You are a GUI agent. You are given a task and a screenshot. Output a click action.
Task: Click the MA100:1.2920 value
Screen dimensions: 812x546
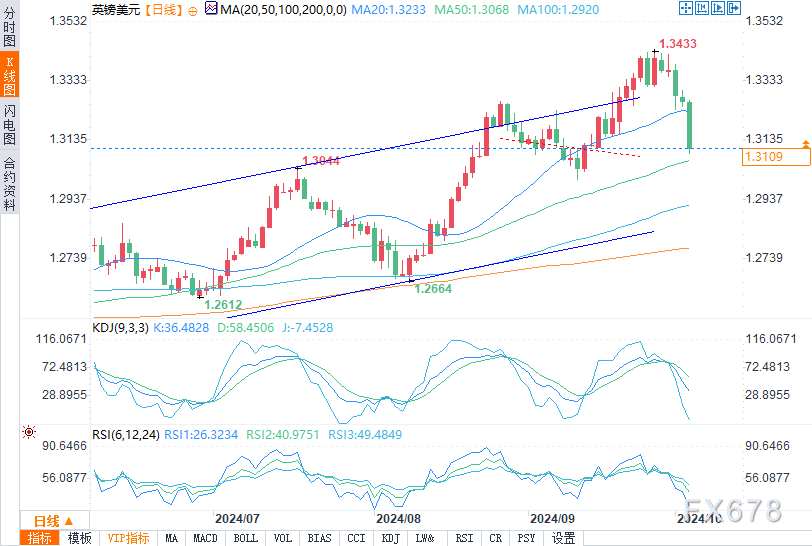coord(558,9)
